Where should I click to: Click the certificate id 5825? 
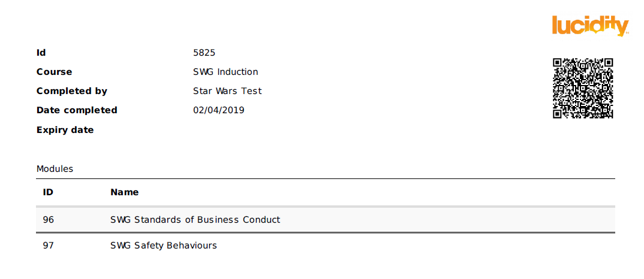coord(204,53)
